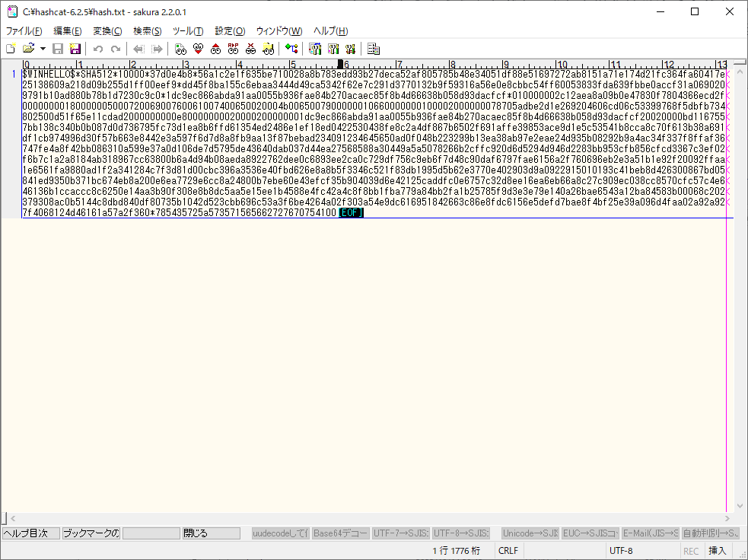This screenshot has width=748, height=560.
Task: Open the 検索(S) menu
Action: [x=147, y=31]
